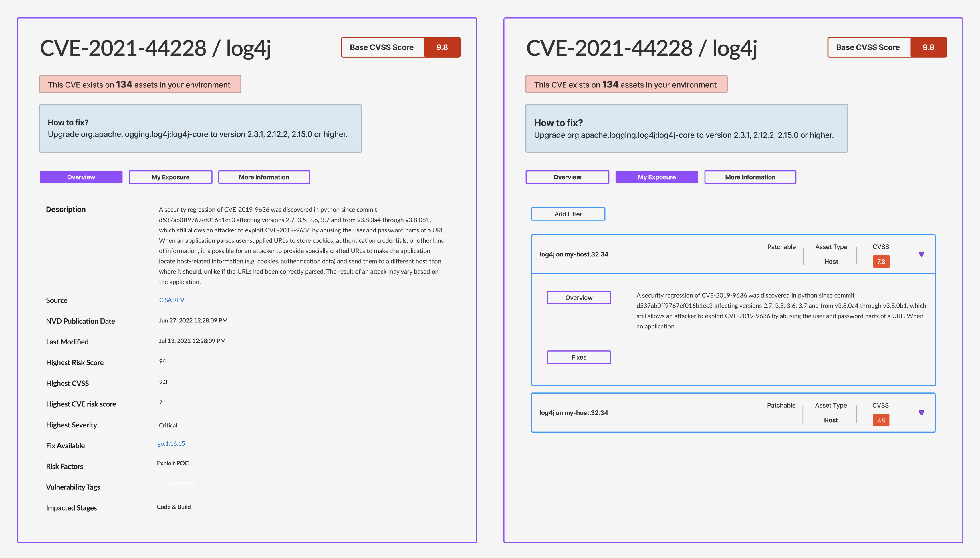
Task: Click Host asset type in the expanded card
Action: 831,262
